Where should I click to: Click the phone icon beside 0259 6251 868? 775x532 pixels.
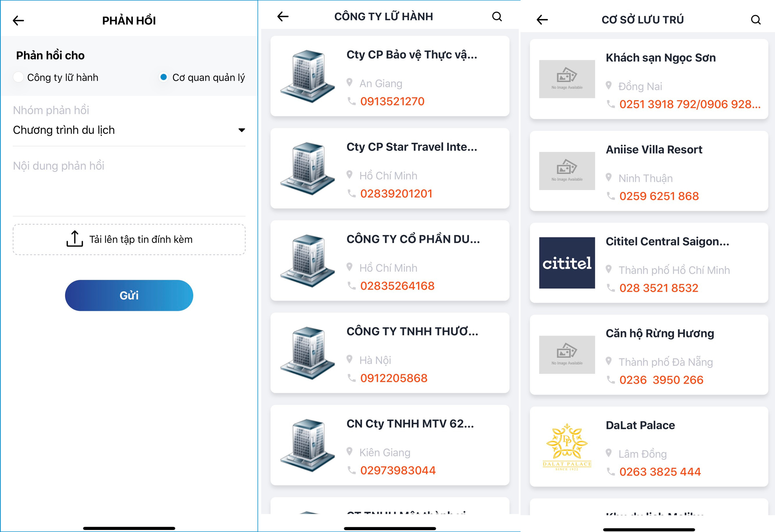coord(610,196)
